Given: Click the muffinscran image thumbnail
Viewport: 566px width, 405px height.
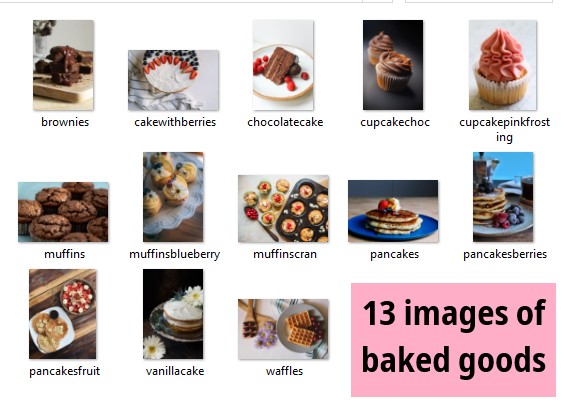Looking at the screenshot, I should pyautogui.click(x=283, y=209).
